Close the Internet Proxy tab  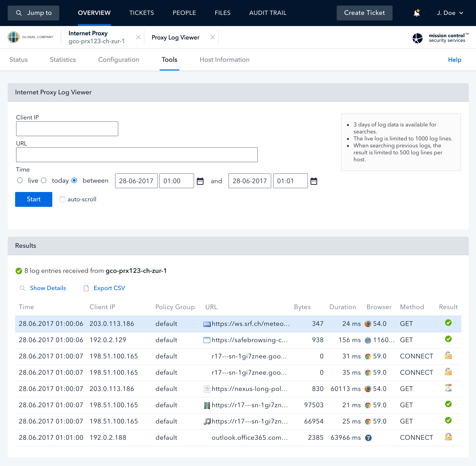pyautogui.click(x=138, y=37)
